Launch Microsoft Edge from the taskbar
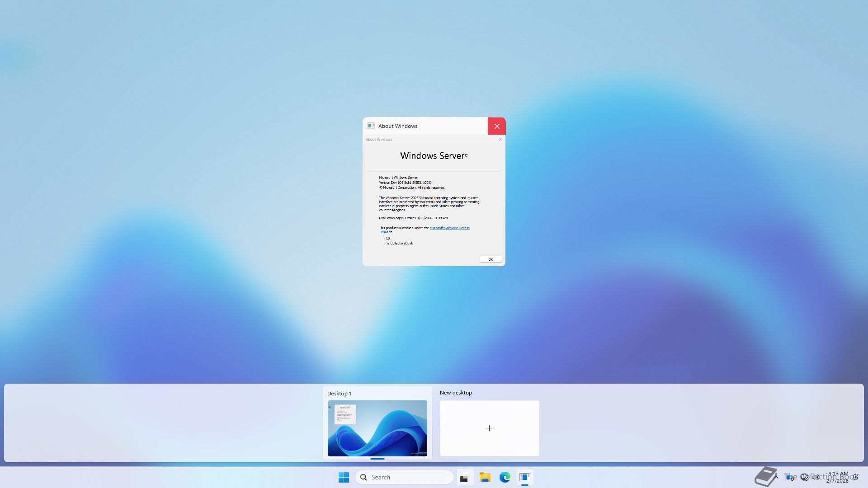 click(505, 477)
